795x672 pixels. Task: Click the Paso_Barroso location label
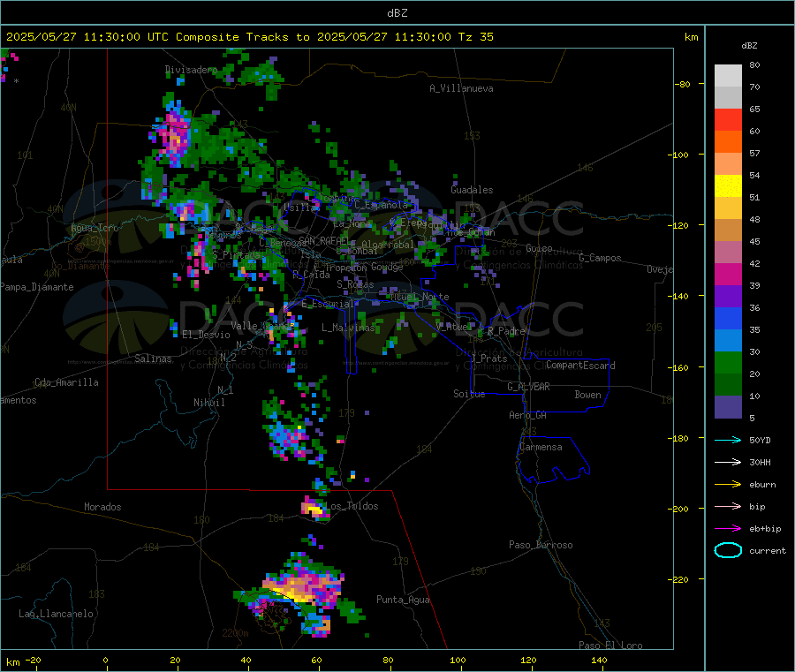click(541, 545)
